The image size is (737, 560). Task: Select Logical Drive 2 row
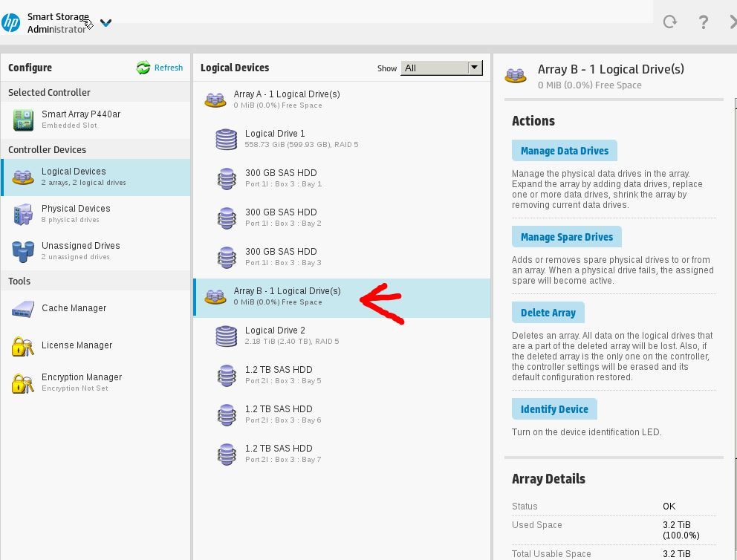point(342,336)
